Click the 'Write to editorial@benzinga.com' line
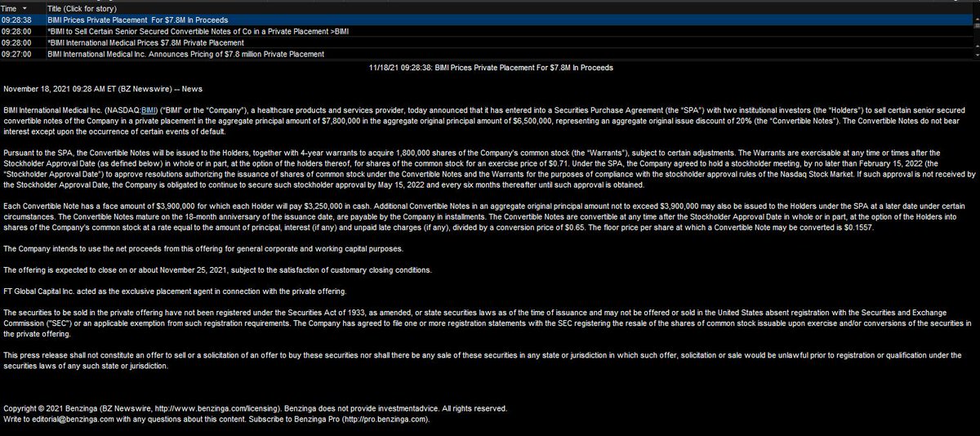The width and height of the screenshot is (980, 436). click(x=216, y=419)
